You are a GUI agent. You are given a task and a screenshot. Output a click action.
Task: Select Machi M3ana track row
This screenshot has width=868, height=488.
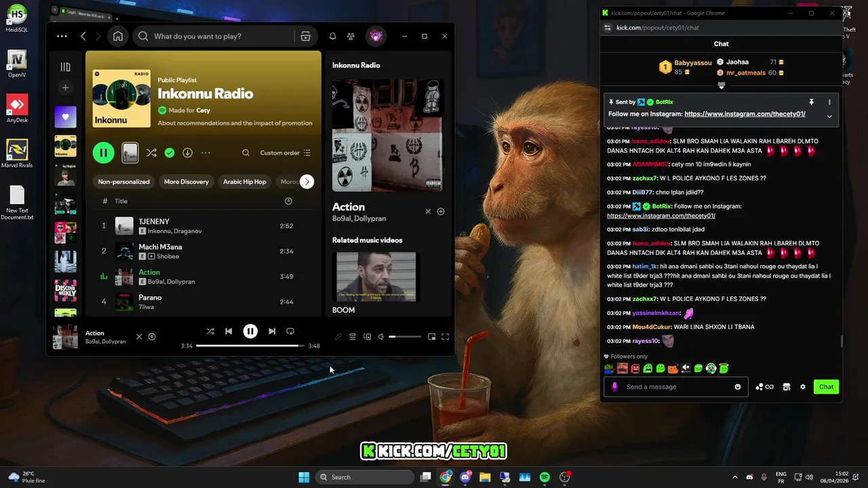click(x=203, y=251)
